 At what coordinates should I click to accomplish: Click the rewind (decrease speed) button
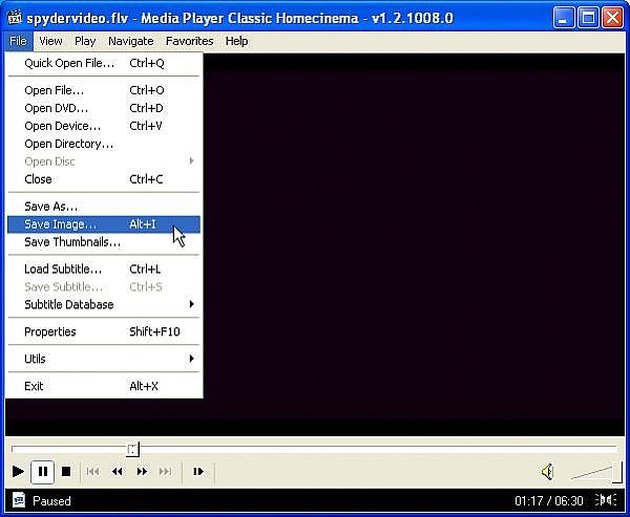pos(117,471)
